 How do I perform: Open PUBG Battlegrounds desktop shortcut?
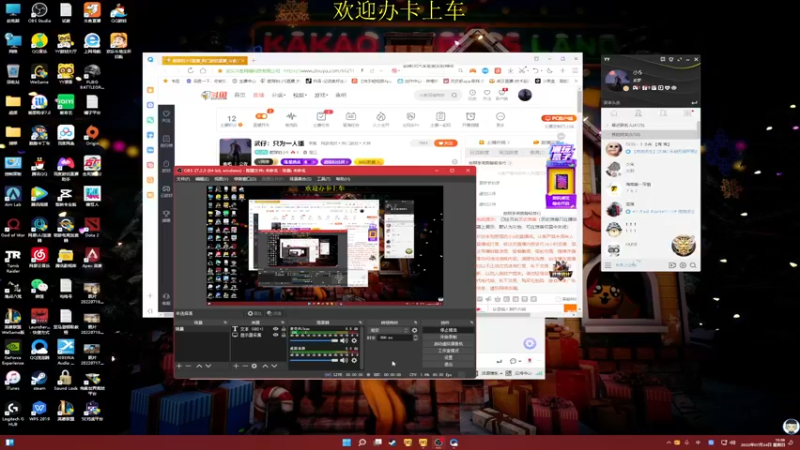92,77
